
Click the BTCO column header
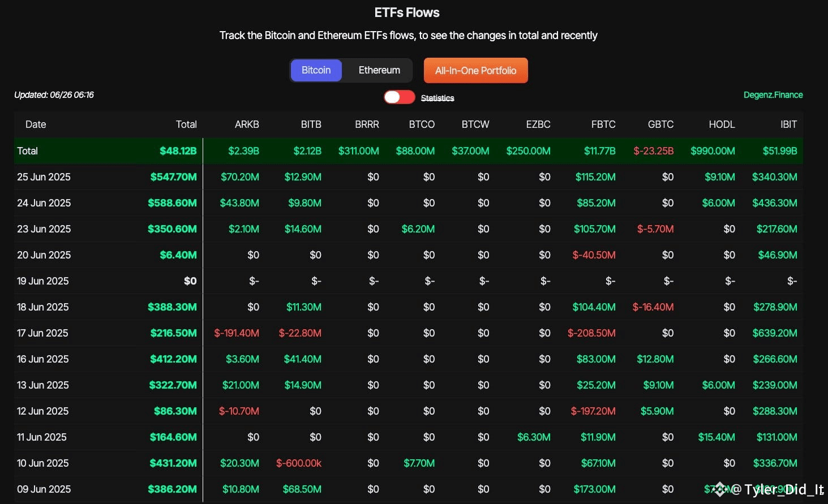click(x=422, y=124)
